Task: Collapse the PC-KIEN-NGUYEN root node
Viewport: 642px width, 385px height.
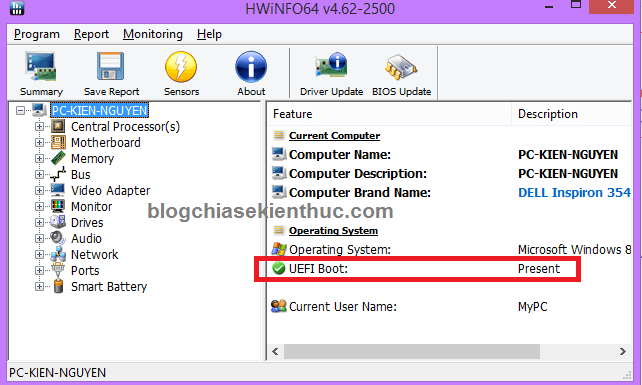Action: click(20, 110)
